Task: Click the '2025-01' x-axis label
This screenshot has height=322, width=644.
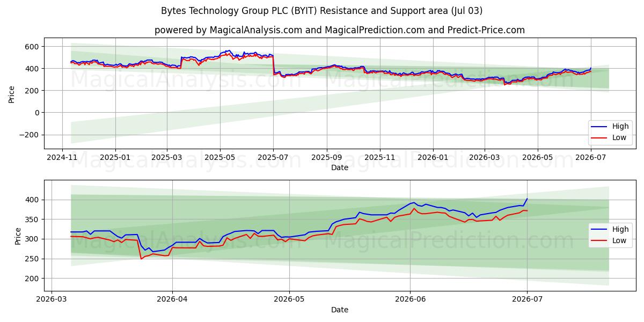Action: (115, 157)
